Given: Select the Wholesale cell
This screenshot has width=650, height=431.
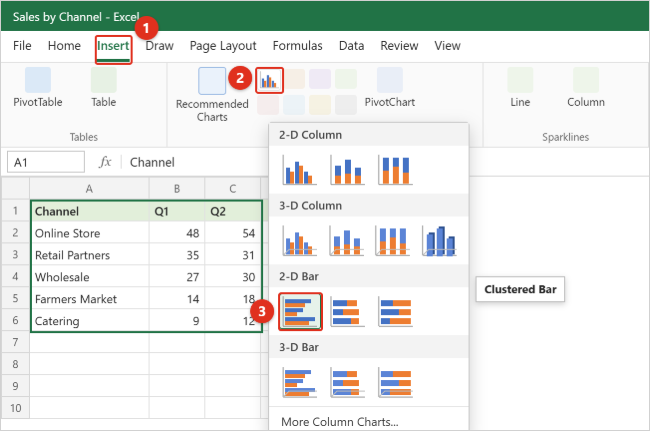Looking at the screenshot, I should [90, 277].
